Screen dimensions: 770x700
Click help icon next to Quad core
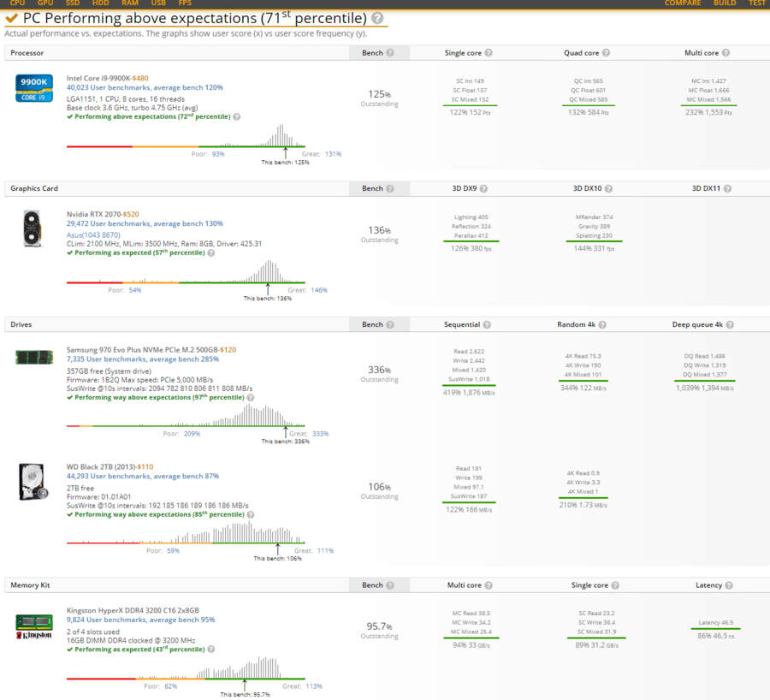(606, 52)
